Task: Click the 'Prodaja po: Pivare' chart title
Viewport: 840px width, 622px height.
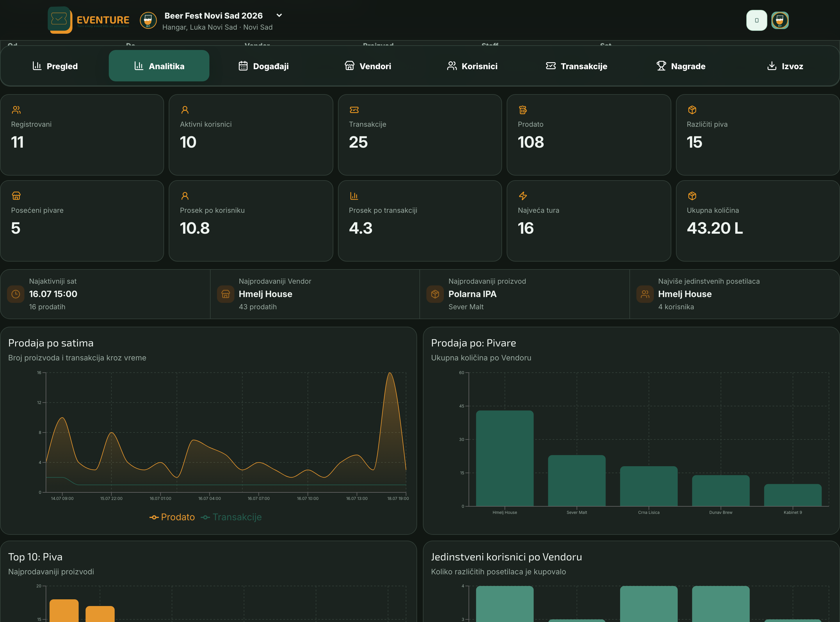Action: coord(474,343)
